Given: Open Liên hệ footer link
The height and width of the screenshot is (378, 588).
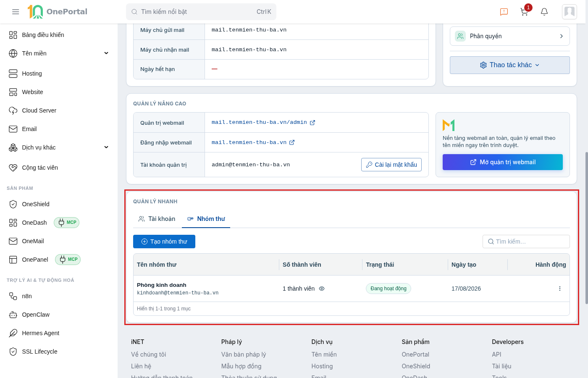Looking at the screenshot, I should 141,366.
